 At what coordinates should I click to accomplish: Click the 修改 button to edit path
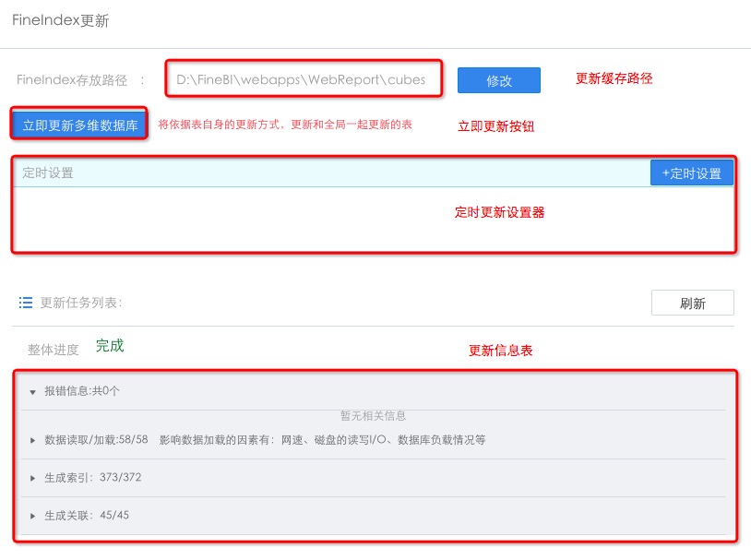(498, 80)
